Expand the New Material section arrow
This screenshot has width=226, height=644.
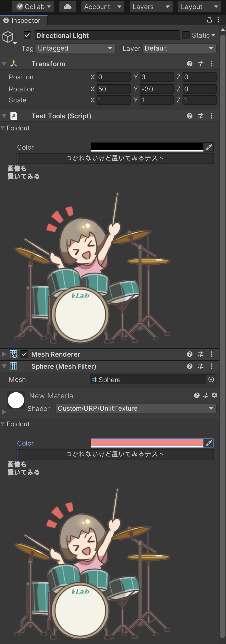click(4, 412)
